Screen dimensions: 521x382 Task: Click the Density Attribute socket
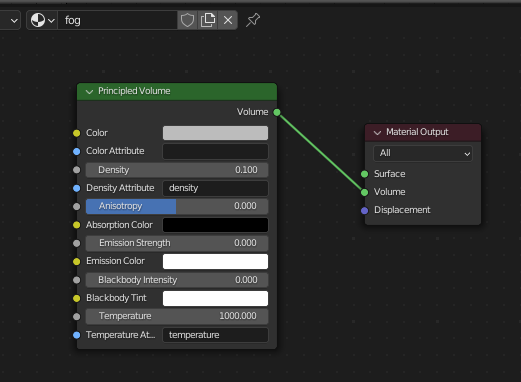[x=77, y=188]
